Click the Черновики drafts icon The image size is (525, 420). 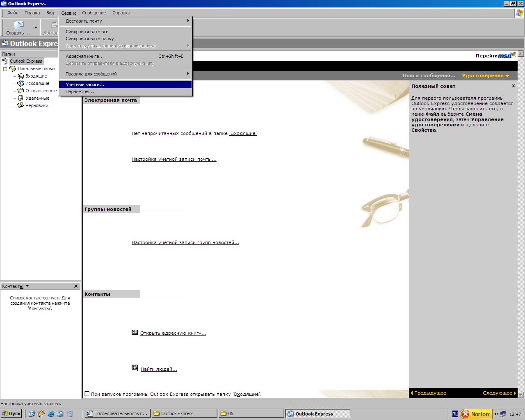(x=21, y=105)
